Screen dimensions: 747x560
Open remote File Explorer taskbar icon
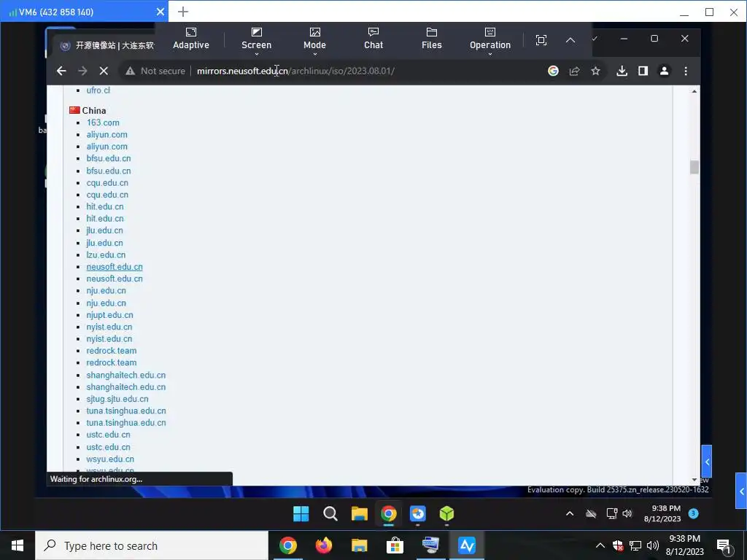(359, 514)
